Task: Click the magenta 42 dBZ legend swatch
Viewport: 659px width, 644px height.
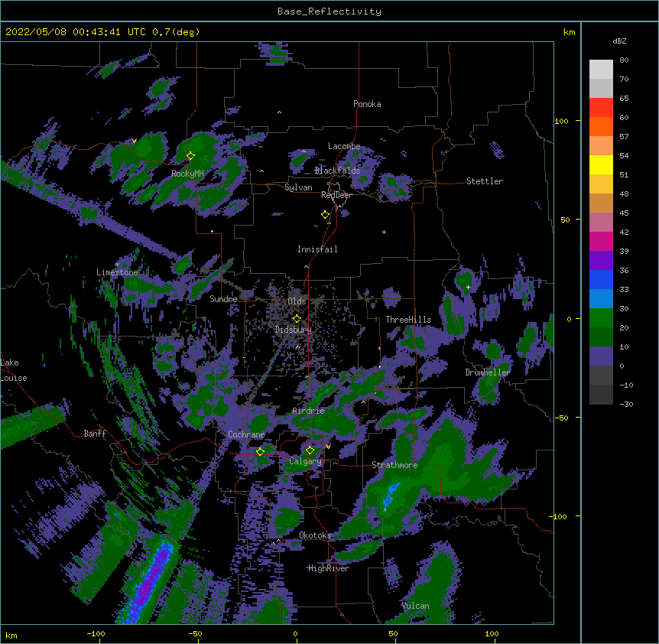Action: point(601,241)
